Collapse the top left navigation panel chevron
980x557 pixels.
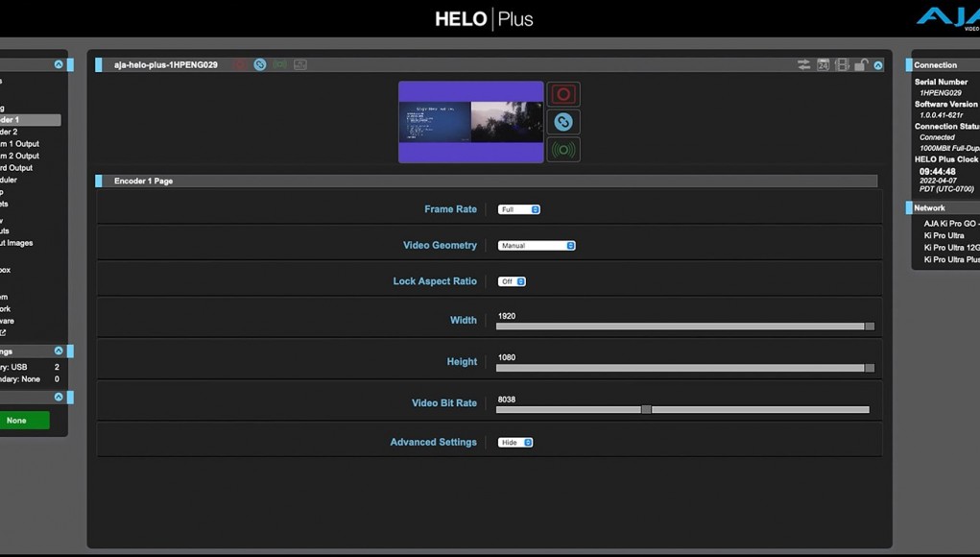point(59,64)
